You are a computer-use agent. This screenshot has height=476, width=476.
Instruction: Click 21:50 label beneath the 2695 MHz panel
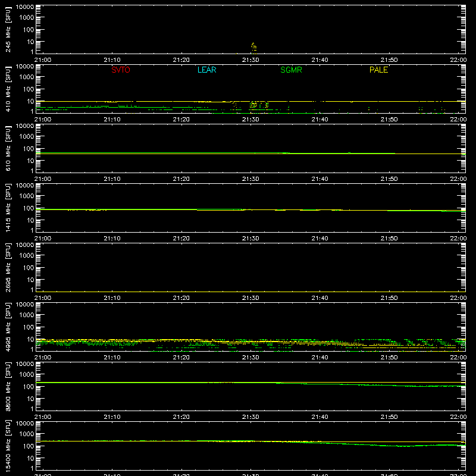coord(389,298)
